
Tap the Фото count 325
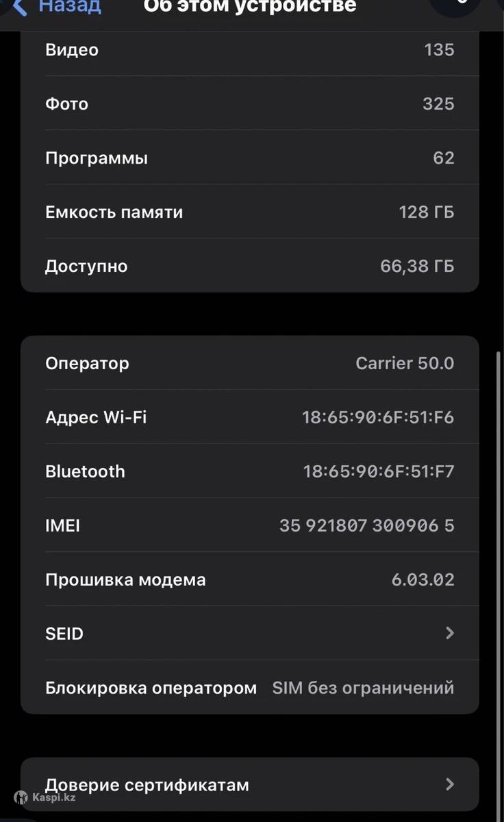(438, 103)
